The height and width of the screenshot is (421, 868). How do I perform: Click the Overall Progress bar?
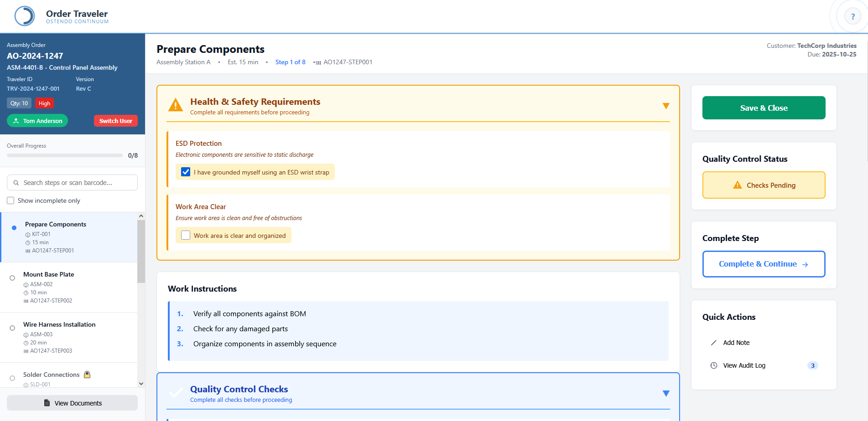click(65, 155)
